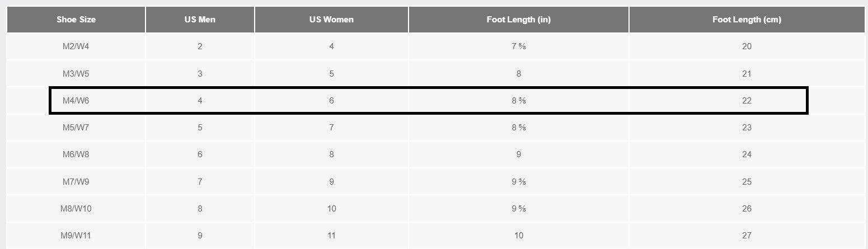Click the 9 inch foot length cell

519,154
